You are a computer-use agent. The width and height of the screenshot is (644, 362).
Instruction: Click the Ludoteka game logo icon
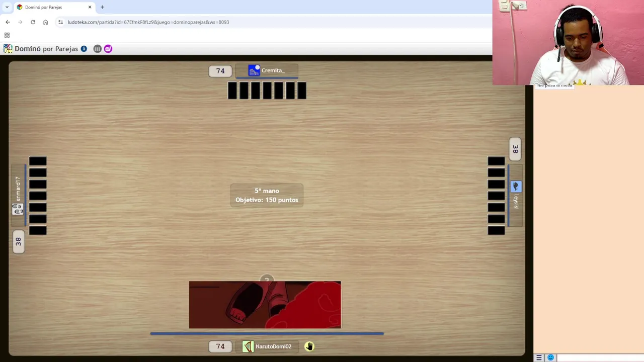pyautogui.click(x=8, y=49)
